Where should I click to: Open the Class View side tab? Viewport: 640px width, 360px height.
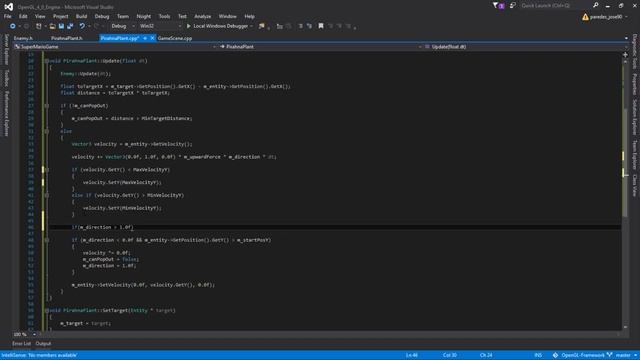(x=634, y=186)
